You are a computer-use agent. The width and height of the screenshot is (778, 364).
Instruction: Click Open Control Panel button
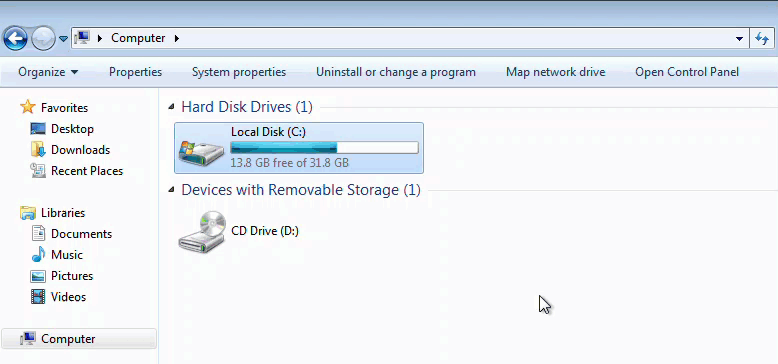tap(687, 72)
